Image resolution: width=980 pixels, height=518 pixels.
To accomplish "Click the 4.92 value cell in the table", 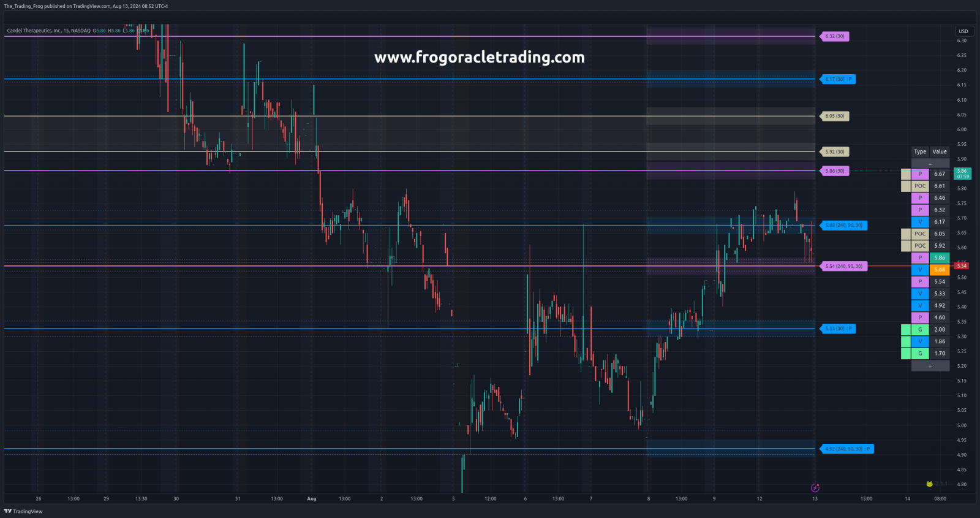I will pyautogui.click(x=940, y=305).
